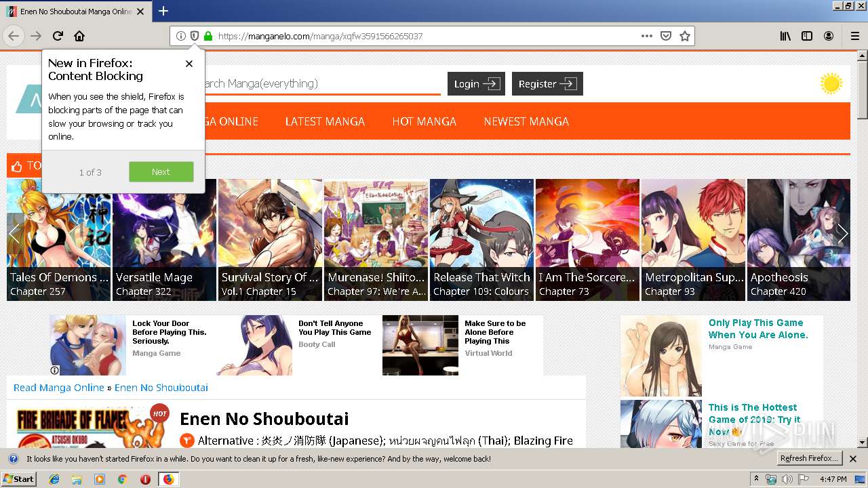868x488 pixels.
Task: Click the Enen No Shouboutai cover image
Action: [x=92, y=427]
